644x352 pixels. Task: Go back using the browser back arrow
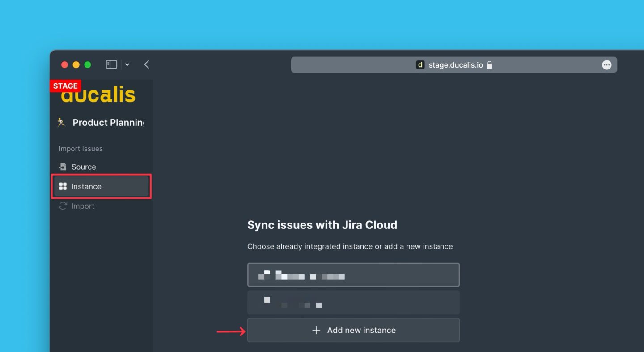tap(146, 64)
